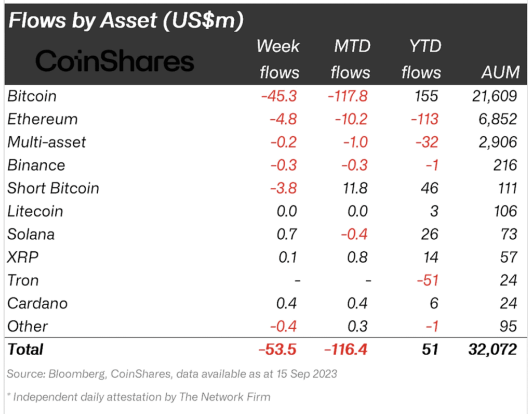Viewport: 532px width, 414px height.
Task: Click the Tron YTD flows value -51
Action: [x=428, y=280]
